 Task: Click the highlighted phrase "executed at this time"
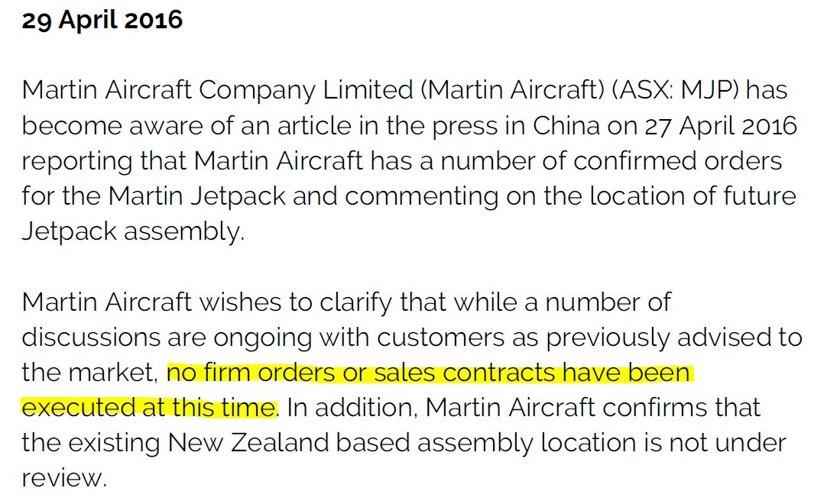(149, 408)
